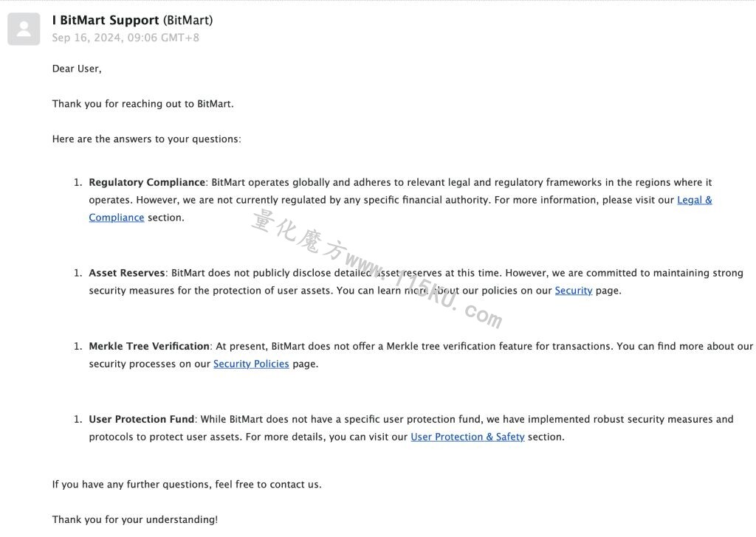The height and width of the screenshot is (537, 756).
Task: Open the Security page link
Action: pyautogui.click(x=573, y=291)
